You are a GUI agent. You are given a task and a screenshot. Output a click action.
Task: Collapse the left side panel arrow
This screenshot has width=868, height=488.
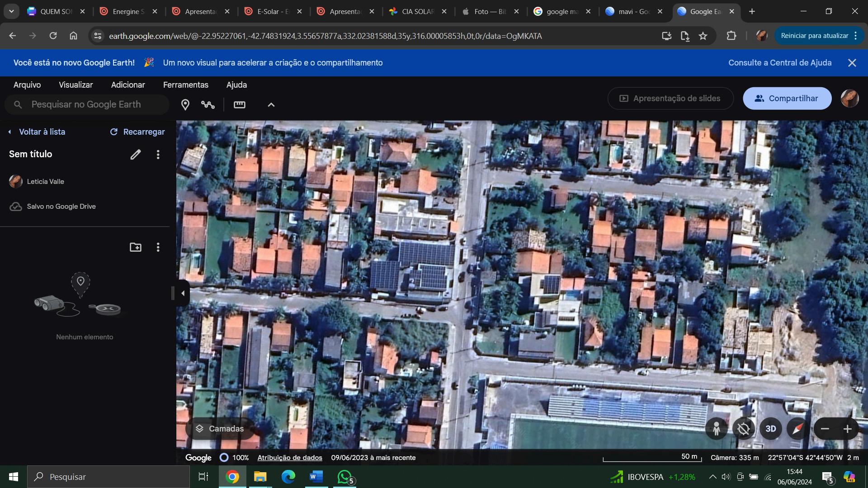pos(183,293)
